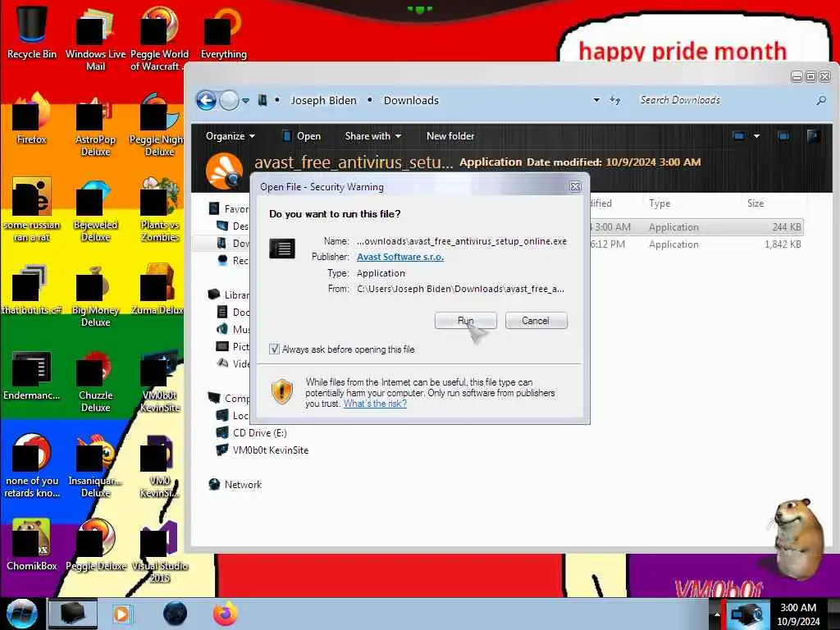This screenshot has height=630, width=840.
Task: Open the recent pages dropdown arrow
Action: click(245, 101)
